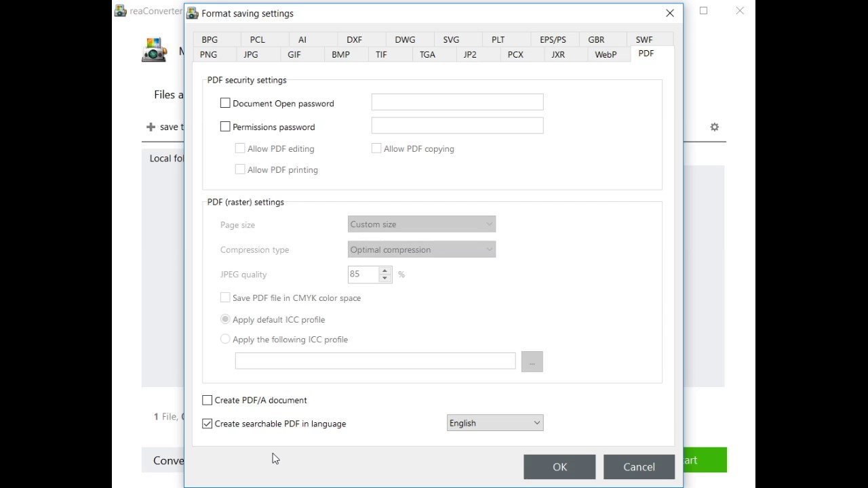
Task: Toggle Allow PDF editing checkbox
Action: (x=240, y=148)
